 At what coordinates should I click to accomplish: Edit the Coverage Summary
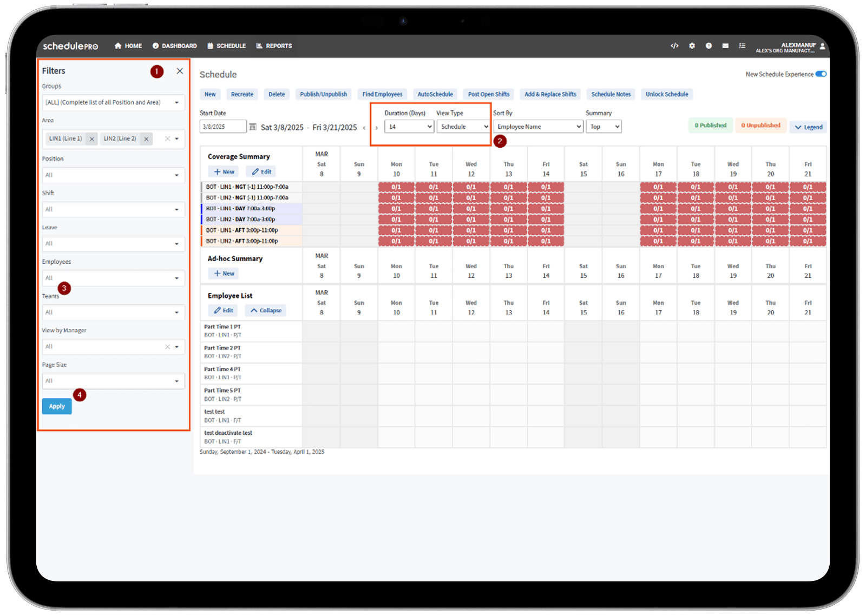coord(261,171)
